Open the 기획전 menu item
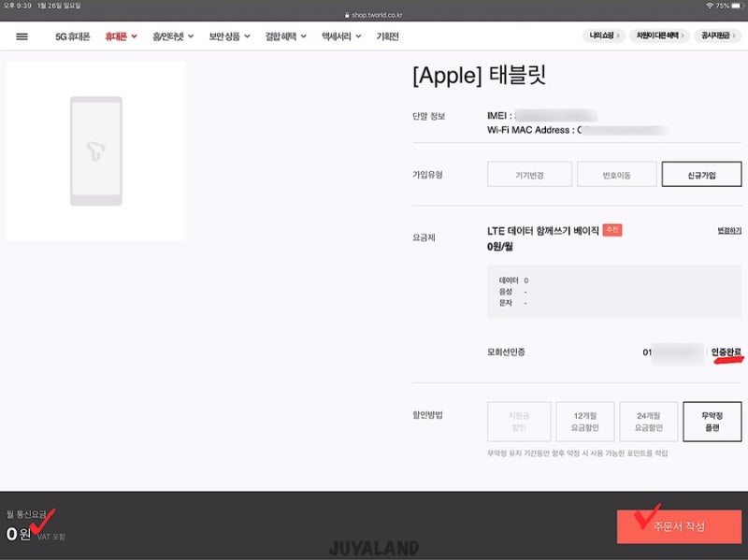 tap(387, 36)
